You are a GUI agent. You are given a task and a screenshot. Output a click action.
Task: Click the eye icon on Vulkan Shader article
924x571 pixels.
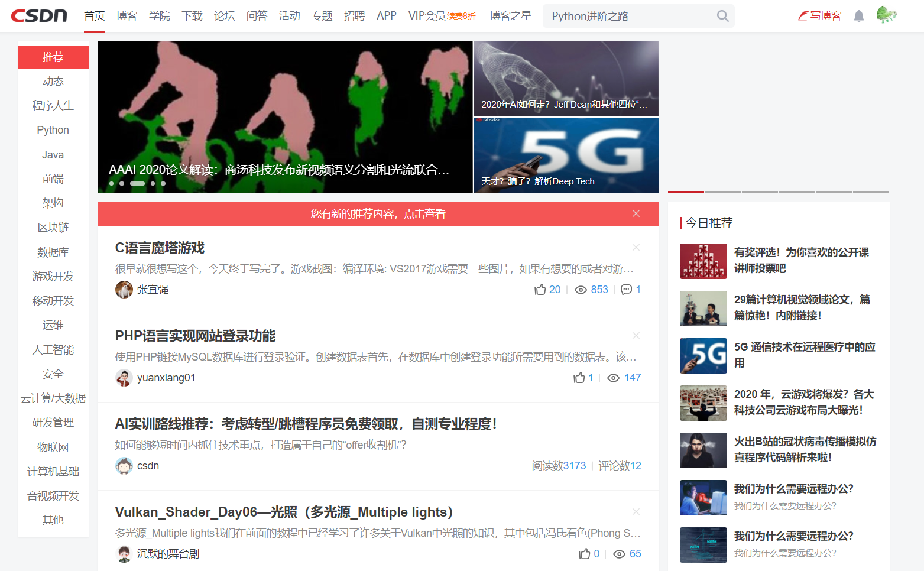tap(620, 554)
